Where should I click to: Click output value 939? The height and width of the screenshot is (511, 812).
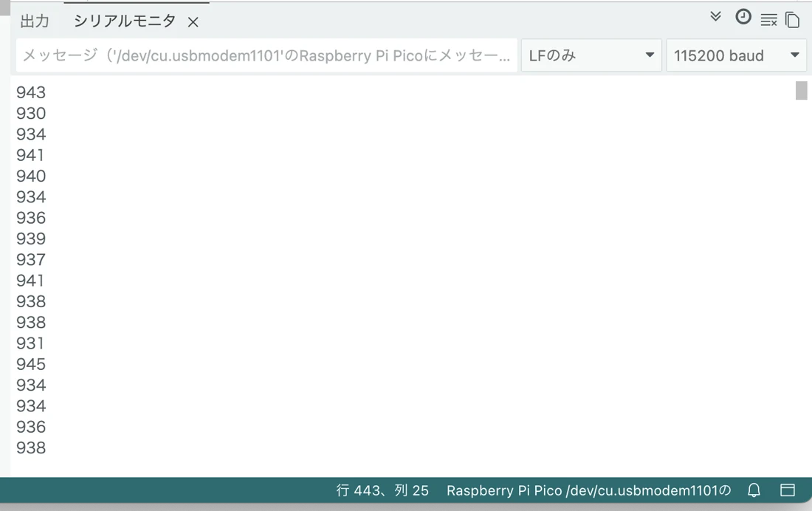[31, 239]
